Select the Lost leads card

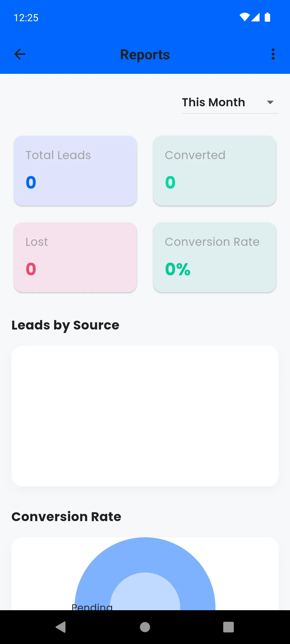tap(75, 257)
